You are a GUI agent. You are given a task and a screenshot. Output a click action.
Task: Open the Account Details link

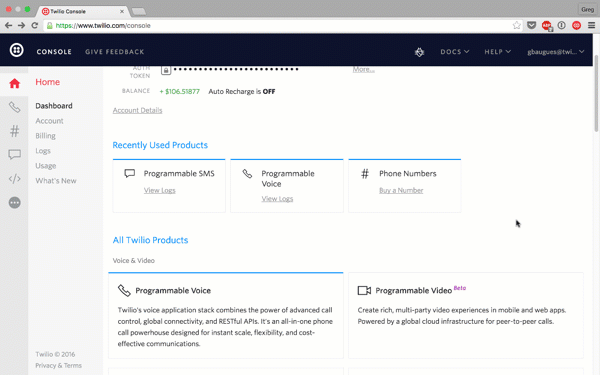(137, 110)
